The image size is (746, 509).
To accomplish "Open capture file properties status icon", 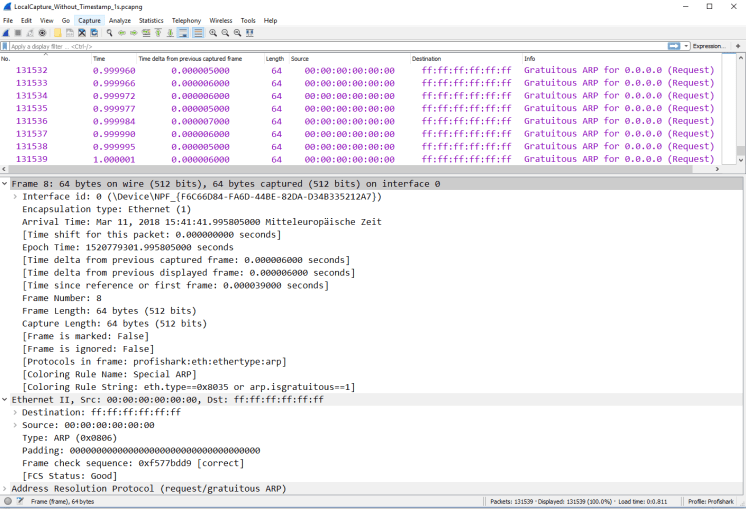I will (20, 501).
